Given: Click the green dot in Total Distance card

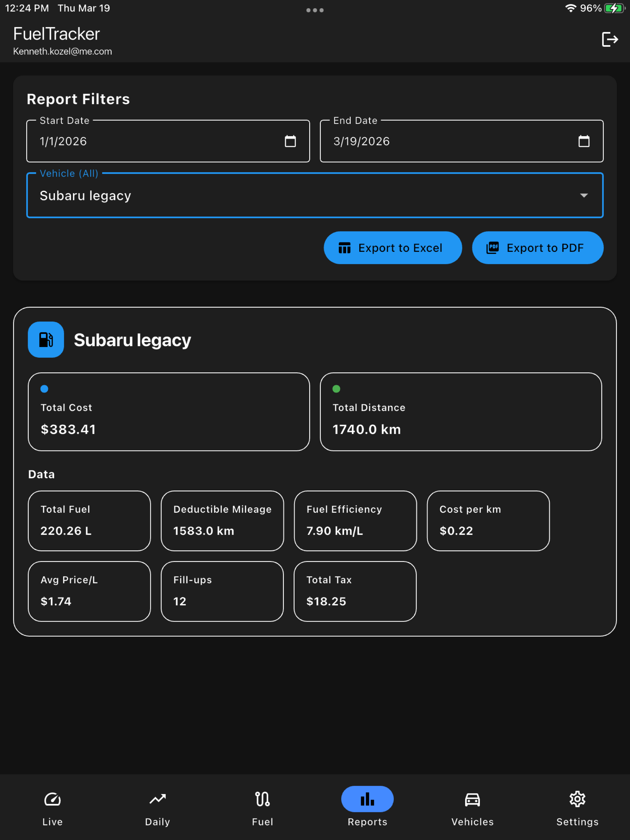Looking at the screenshot, I should [336, 389].
